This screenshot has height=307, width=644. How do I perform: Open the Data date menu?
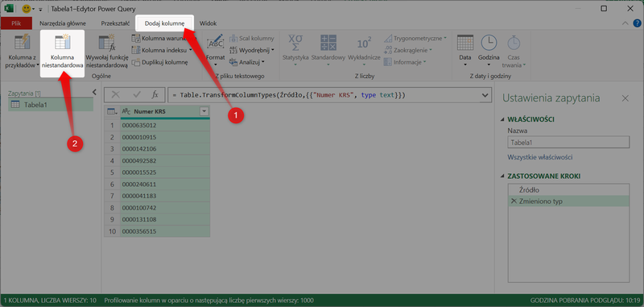pyautogui.click(x=465, y=50)
